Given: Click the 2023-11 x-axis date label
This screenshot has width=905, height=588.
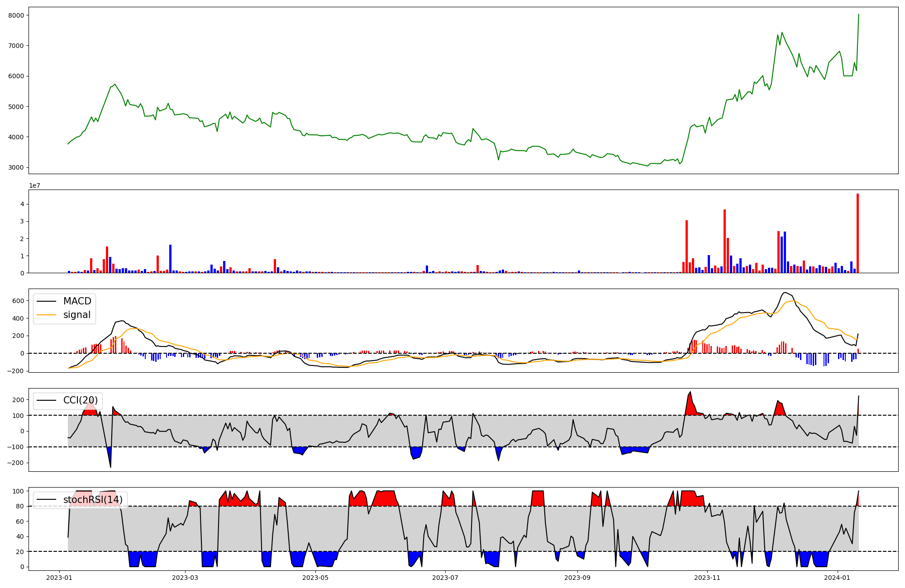Looking at the screenshot, I should pyautogui.click(x=707, y=578).
